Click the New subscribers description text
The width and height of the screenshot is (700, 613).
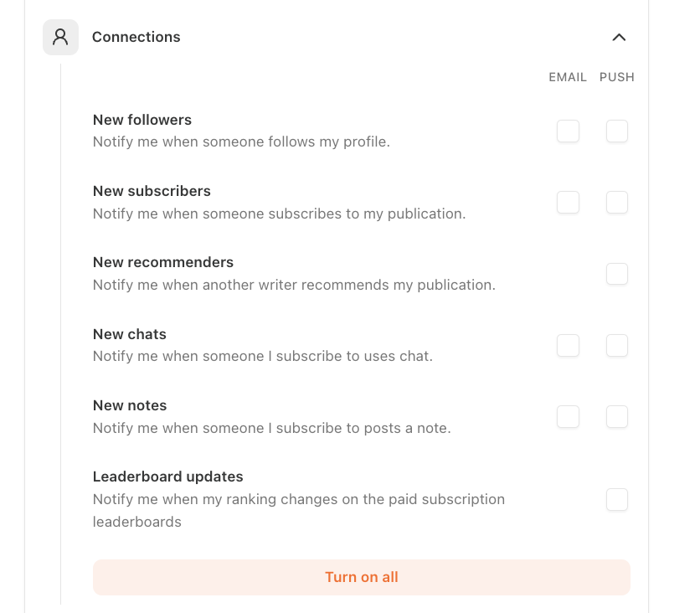tap(279, 214)
